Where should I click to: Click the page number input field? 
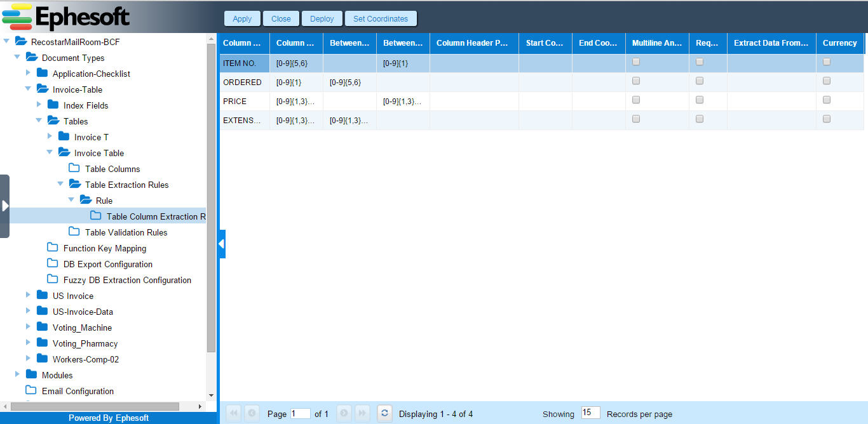coord(301,413)
